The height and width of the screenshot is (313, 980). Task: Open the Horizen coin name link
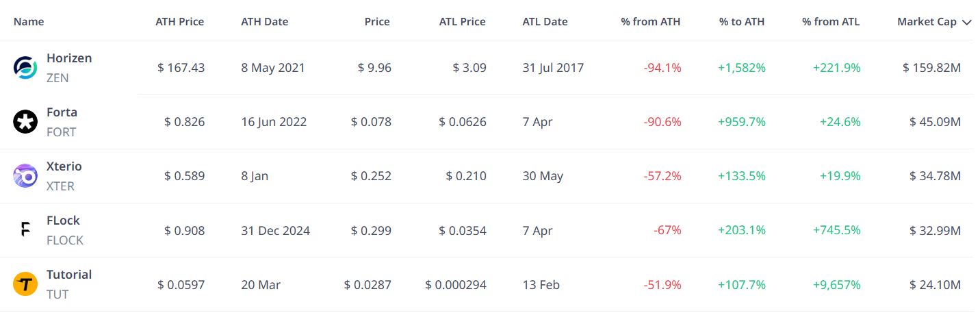(x=69, y=58)
